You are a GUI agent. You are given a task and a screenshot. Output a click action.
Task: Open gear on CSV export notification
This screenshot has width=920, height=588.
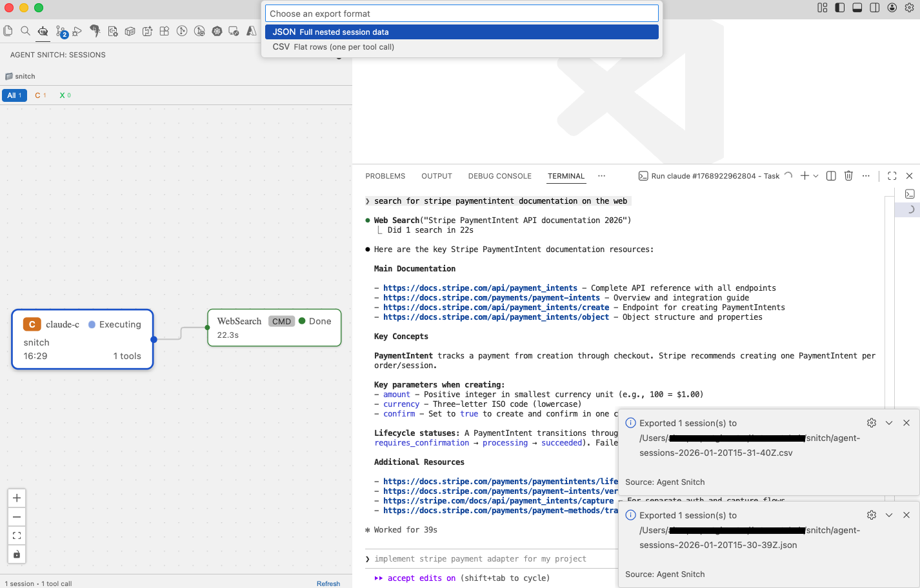(872, 423)
